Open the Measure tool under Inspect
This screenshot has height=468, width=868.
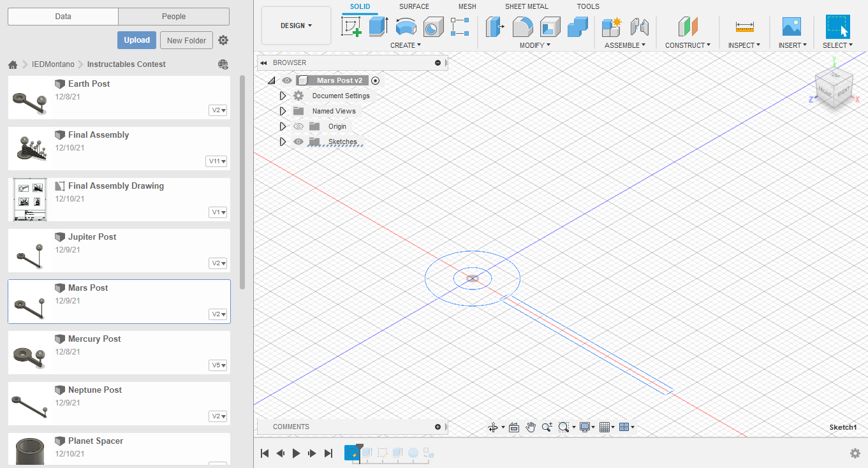click(x=744, y=27)
